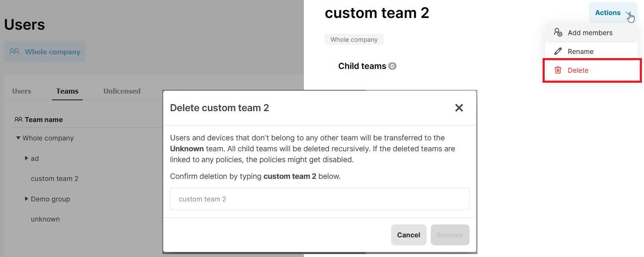The image size is (644, 257).
Task: Switch to the Users tab
Action: pos(22,91)
